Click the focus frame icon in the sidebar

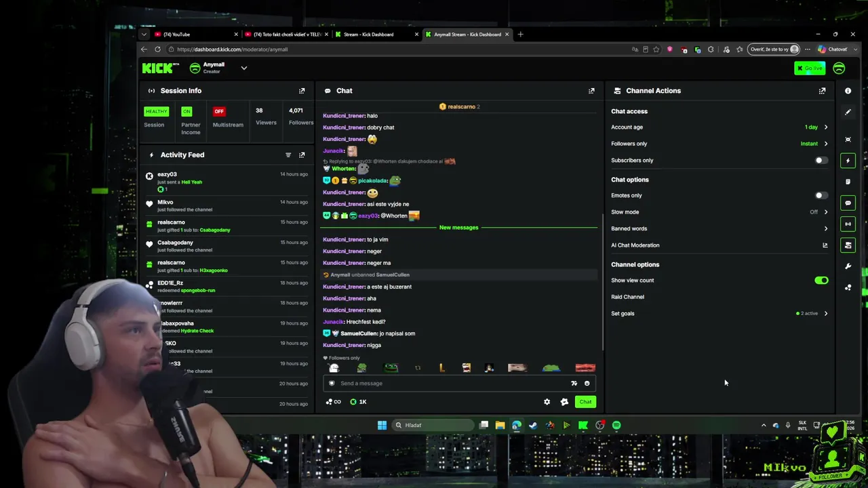click(x=848, y=140)
